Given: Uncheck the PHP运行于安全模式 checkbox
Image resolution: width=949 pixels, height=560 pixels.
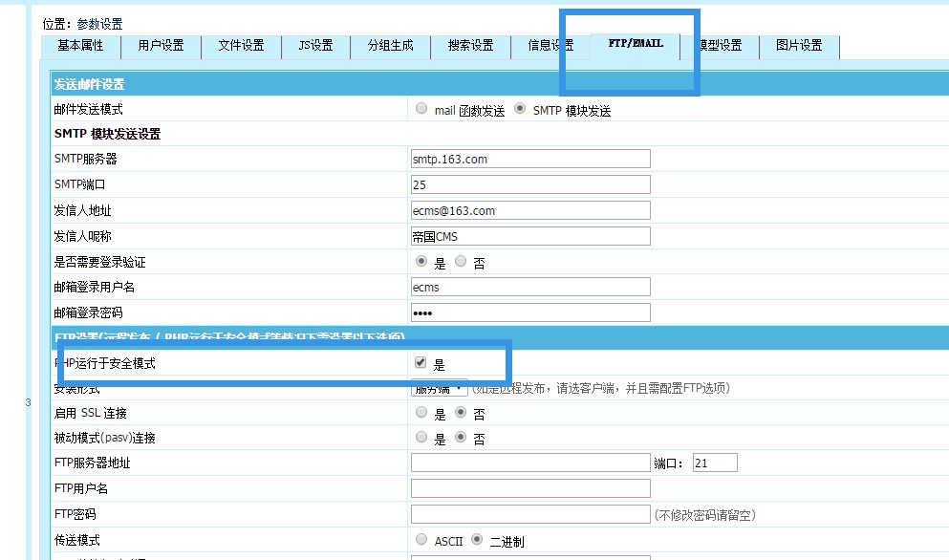Looking at the screenshot, I should [421, 363].
